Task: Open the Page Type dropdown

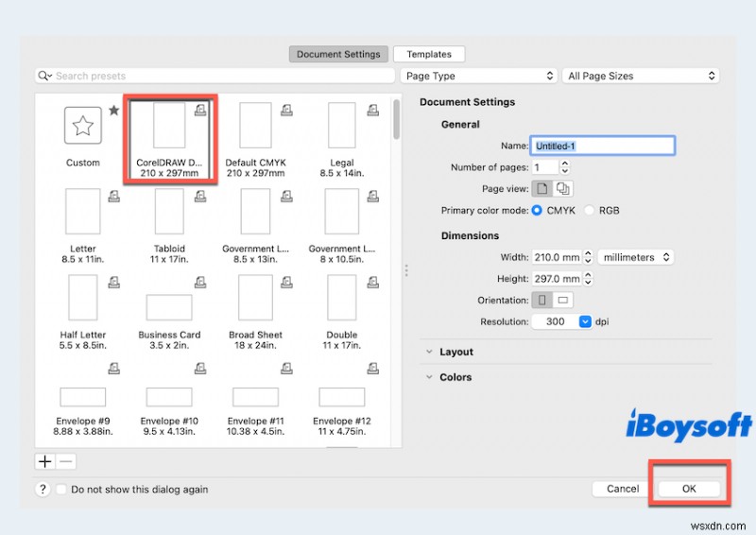Action: coord(479,76)
